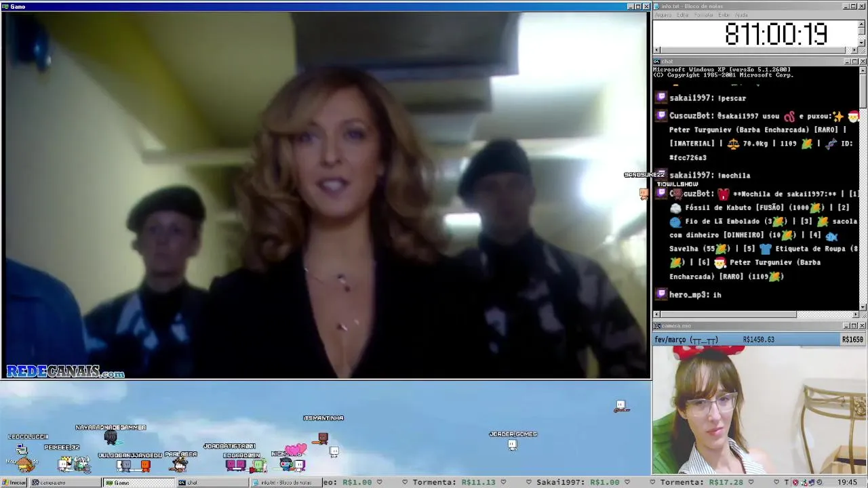This screenshot has height=488, width=868.
Task: Click the red backpack icon before Mochila de sakai1997
Action: [723, 194]
